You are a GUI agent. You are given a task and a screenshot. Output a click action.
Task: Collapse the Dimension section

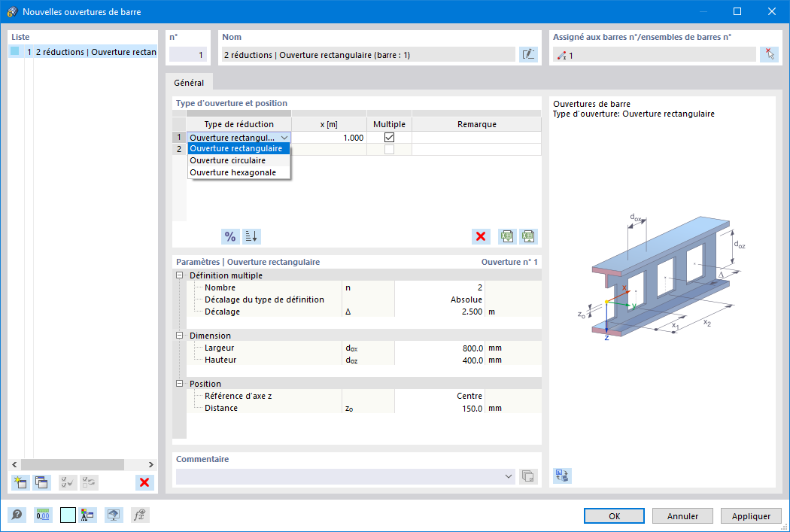point(179,335)
